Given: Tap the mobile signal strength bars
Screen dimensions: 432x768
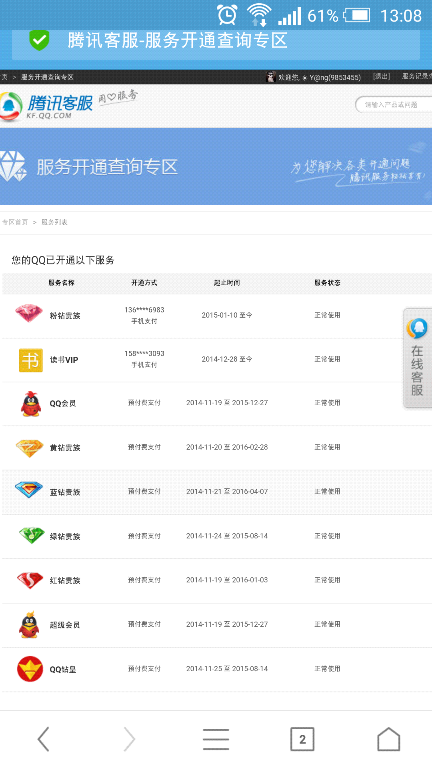Looking at the screenshot, I should [289, 16].
